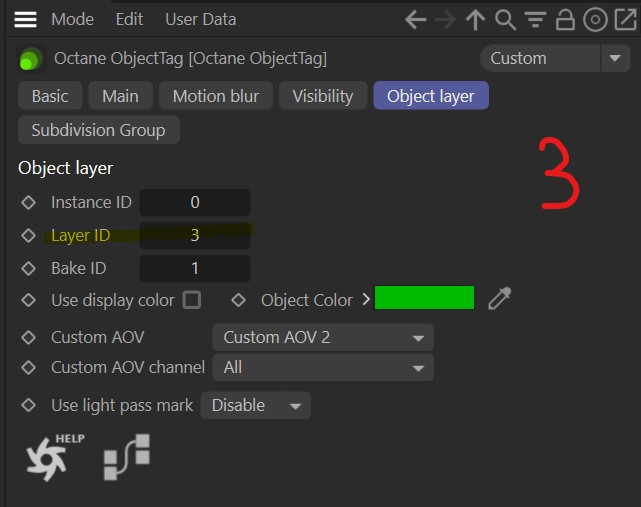This screenshot has height=507, width=641.
Task: Switch to the Subdivision Group tab
Action: tap(99, 130)
